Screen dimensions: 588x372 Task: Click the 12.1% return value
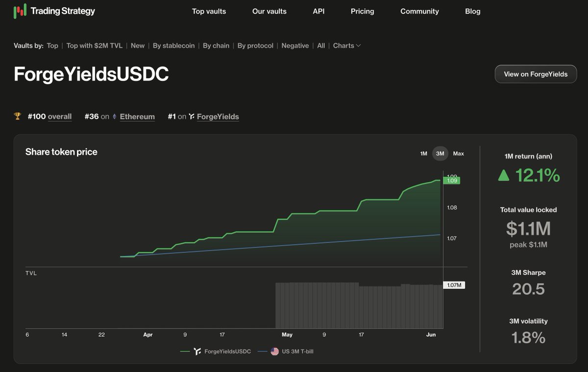point(538,175)
